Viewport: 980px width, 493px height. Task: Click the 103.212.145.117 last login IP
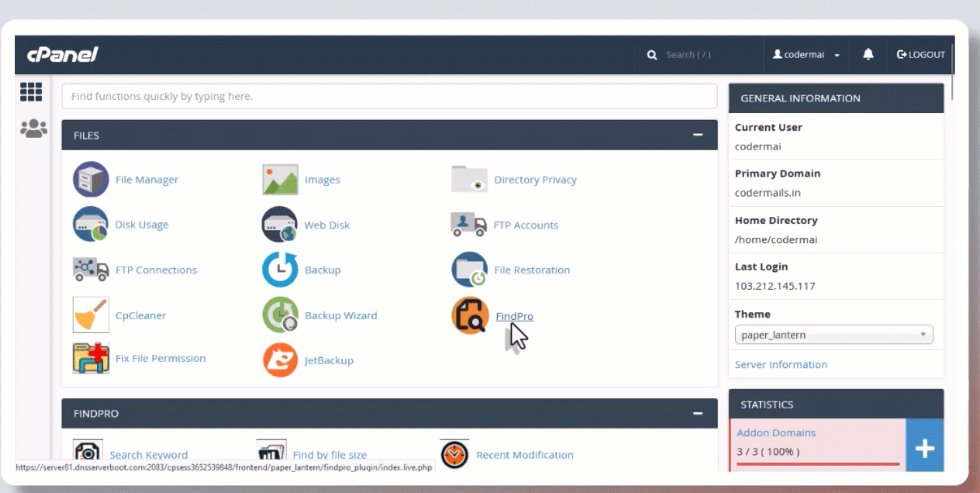(x=775, y=286)
